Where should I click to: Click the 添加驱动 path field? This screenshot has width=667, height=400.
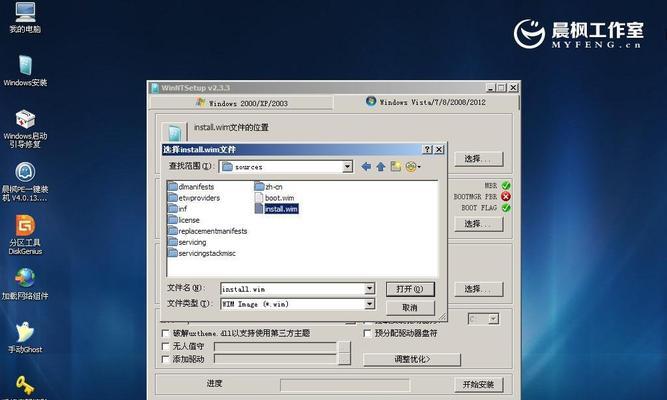[x=275, y=360]
